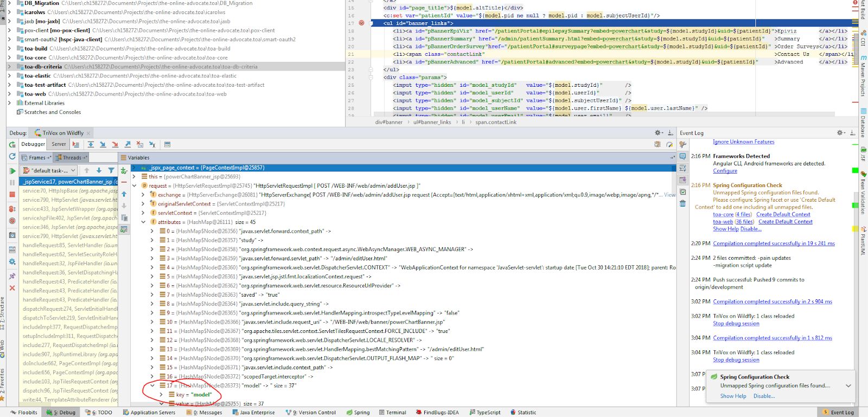Close the TriVox on Wildfly debug tab
This screenshot has width=868, height=417.
[x=88, y=133]
